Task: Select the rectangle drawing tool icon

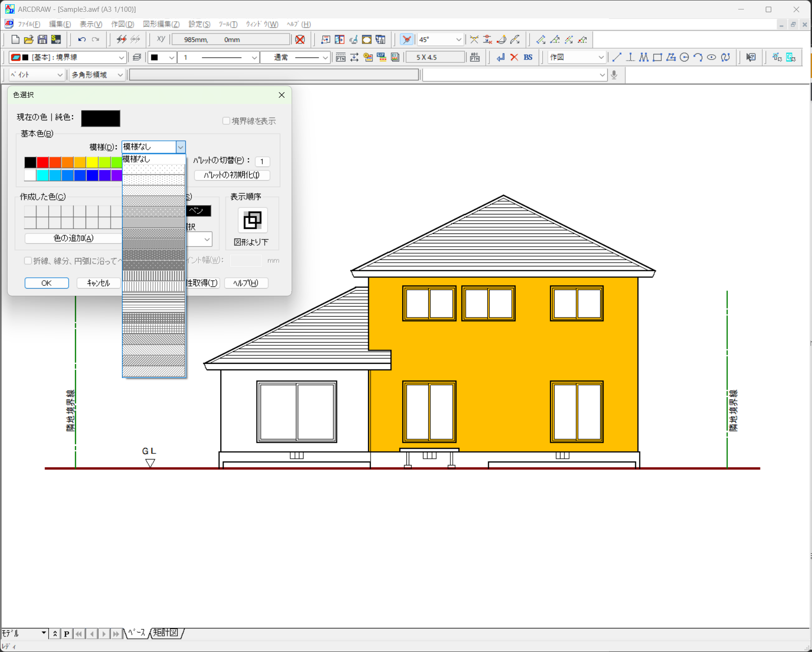Action: coord(657,58)
